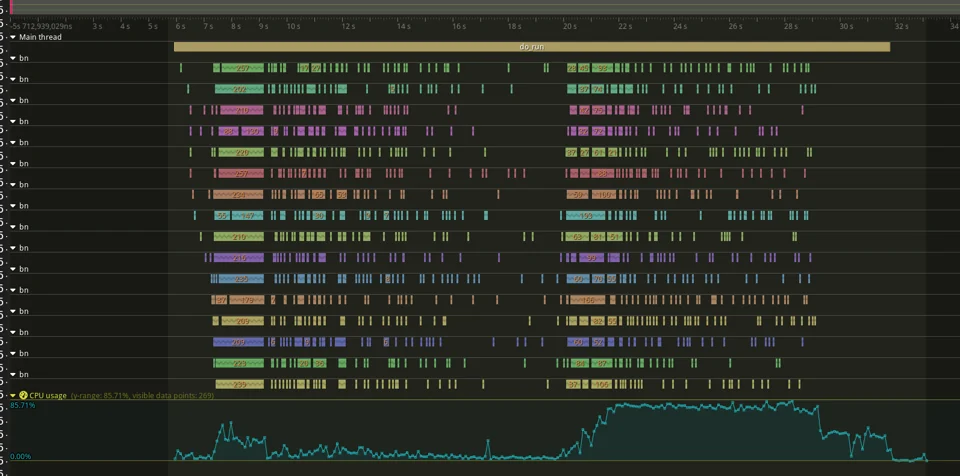Select the green zone labeled 257

pyautogui.click(x=242, y=68)
